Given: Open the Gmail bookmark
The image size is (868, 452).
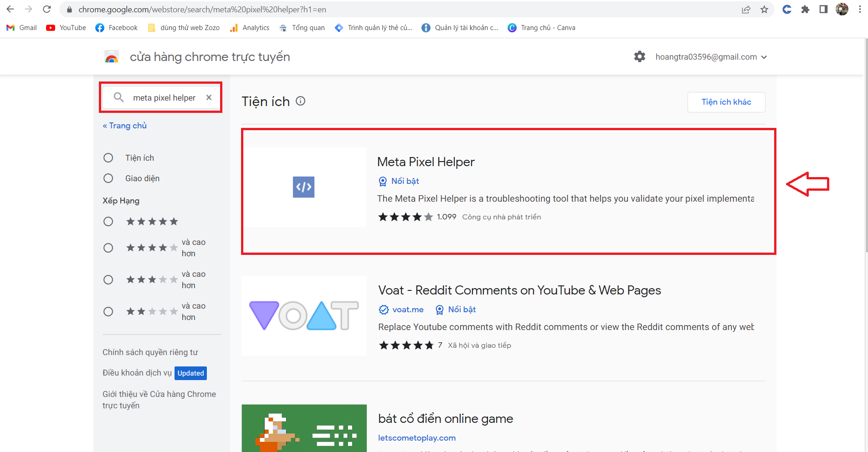Looking at the screenshot, I should click(21, 28).
